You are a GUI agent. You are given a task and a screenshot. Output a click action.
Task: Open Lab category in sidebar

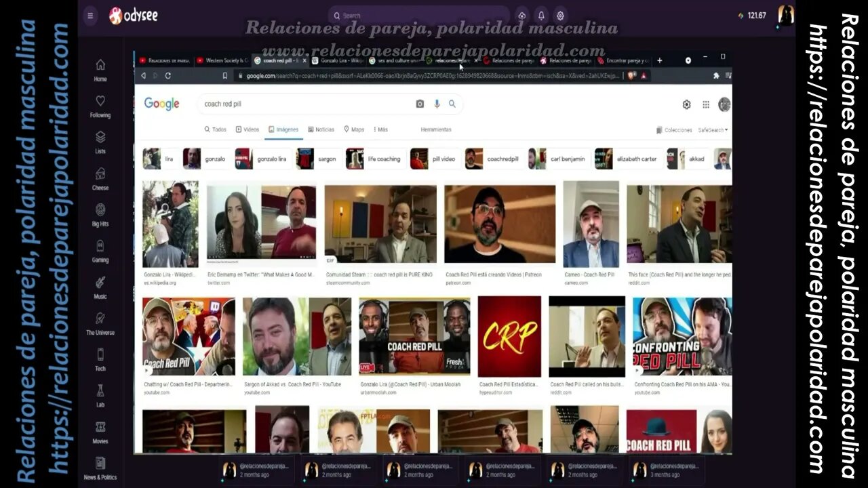tap(100, 396)
